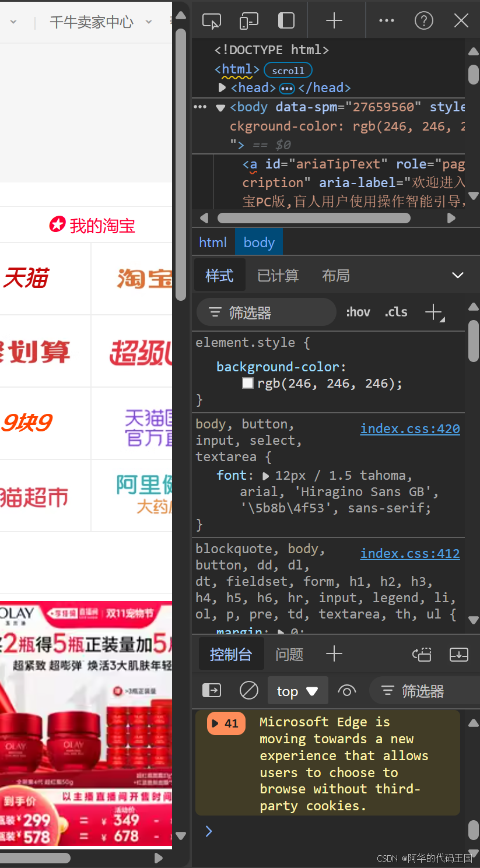Click the DOM tree horizontal scrollbar left arrow
This screenshot has width=480, height=868.
(x=204, y=218)
